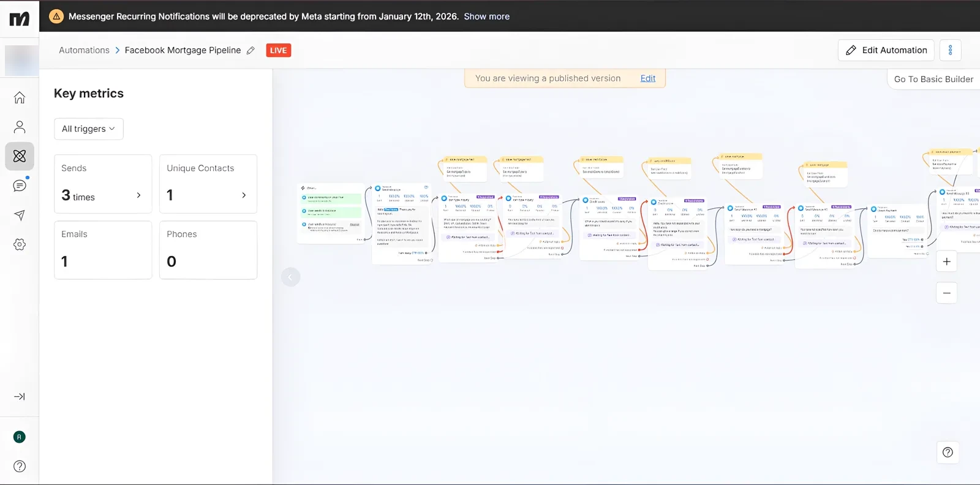Open canvas help question mark button

tap(948, 453)
